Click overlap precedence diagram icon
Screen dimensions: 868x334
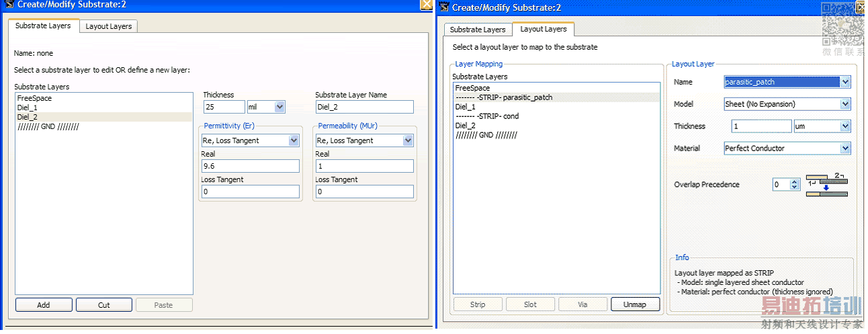(827, 185)
